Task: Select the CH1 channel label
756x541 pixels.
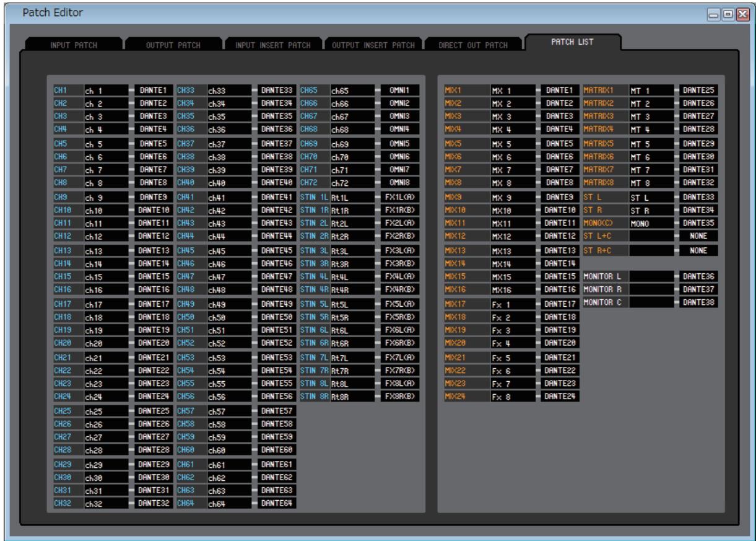Action: 68,90
